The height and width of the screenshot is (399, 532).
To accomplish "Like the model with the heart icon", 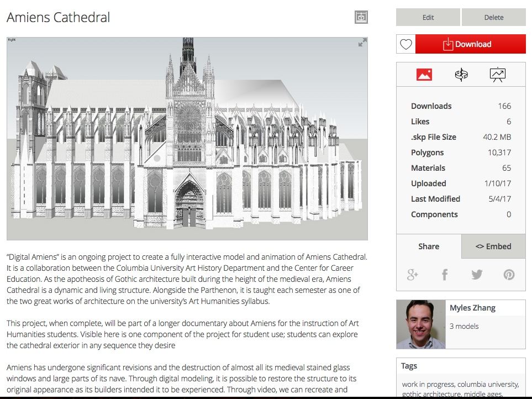I will point(406,45).
